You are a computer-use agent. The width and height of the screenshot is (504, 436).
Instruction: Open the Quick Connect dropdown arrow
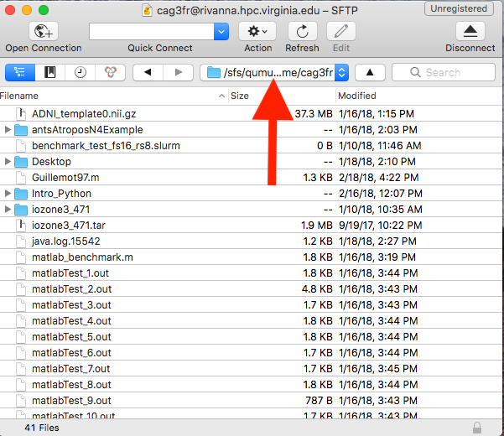[221, 32]
